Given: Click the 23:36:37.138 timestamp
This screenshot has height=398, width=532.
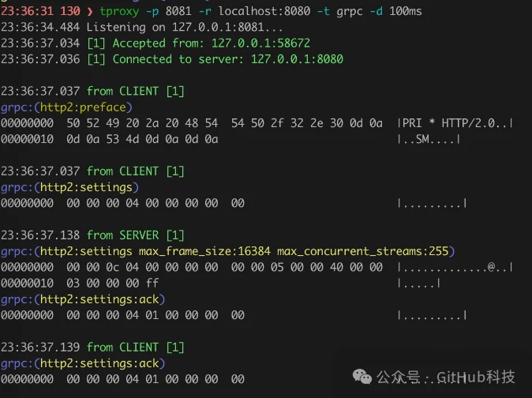Looking at the screenshot, I should (x=40, y=235).
